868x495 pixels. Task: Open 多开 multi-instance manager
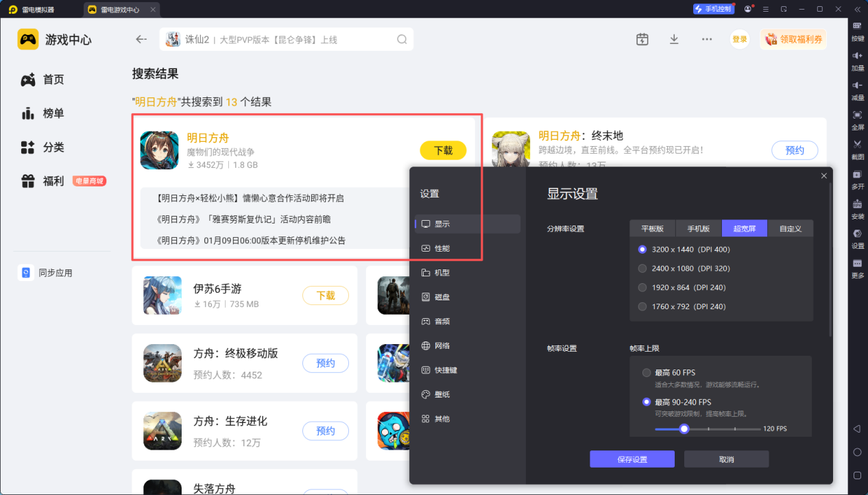point(858,179)
